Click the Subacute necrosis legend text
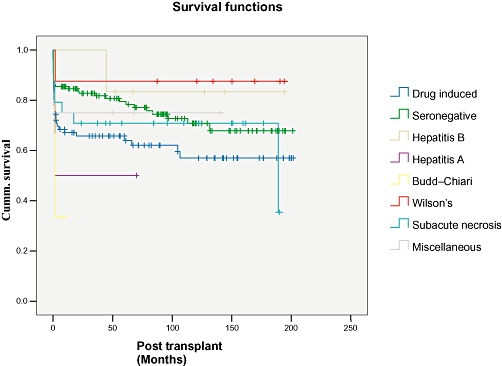Screen dimensions: 502x366 coord(456,225)
